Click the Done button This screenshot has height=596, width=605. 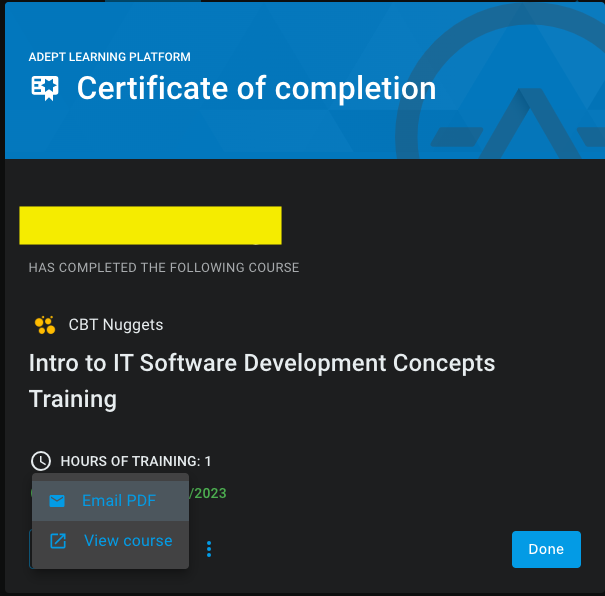click(546, 549)
